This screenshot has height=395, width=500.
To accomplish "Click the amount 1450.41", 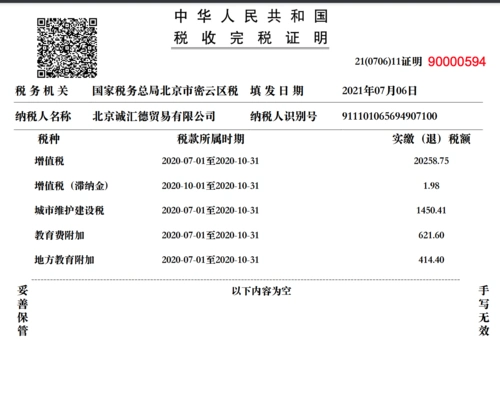I will click(431, 210).
